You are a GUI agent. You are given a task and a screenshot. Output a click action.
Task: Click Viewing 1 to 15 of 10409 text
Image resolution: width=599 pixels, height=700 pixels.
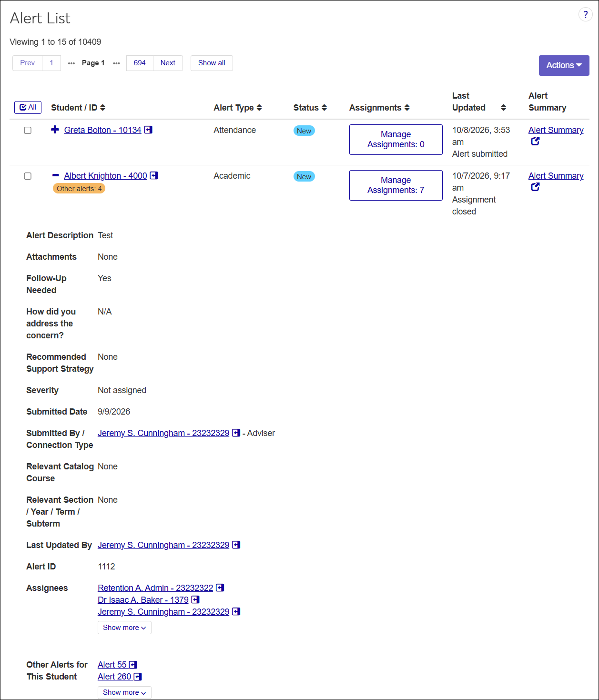click(x=55, y=42)
